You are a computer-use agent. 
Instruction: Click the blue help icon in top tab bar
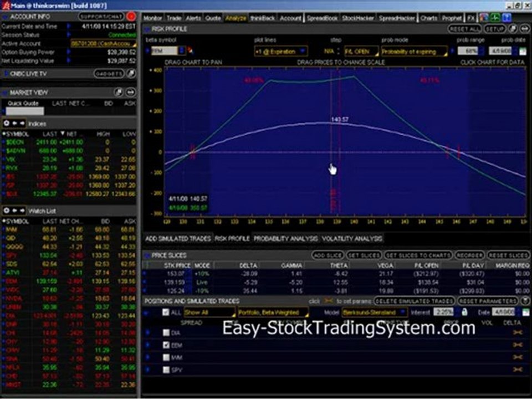[x=507, y=18]
